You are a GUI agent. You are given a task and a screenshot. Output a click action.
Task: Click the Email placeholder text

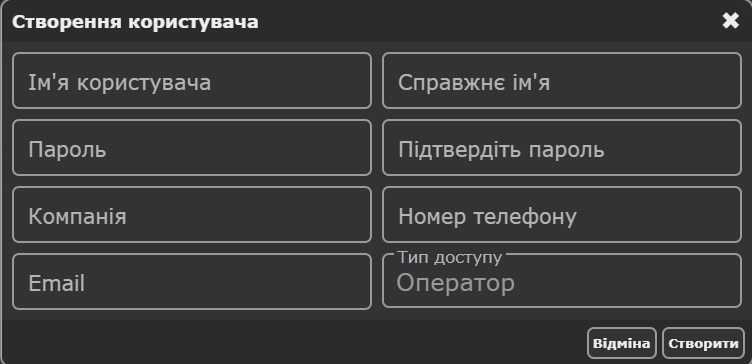coord(57,283)
